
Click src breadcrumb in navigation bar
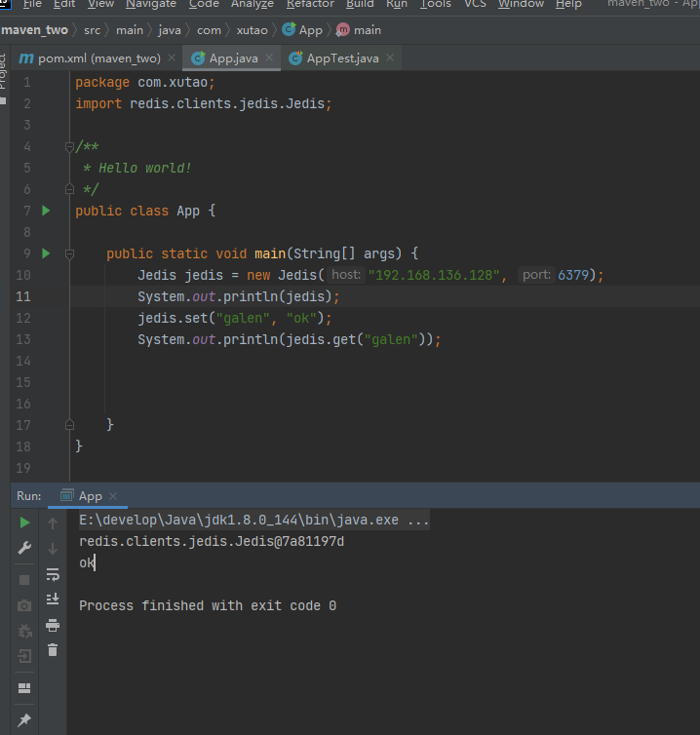(x=92, y=30)
